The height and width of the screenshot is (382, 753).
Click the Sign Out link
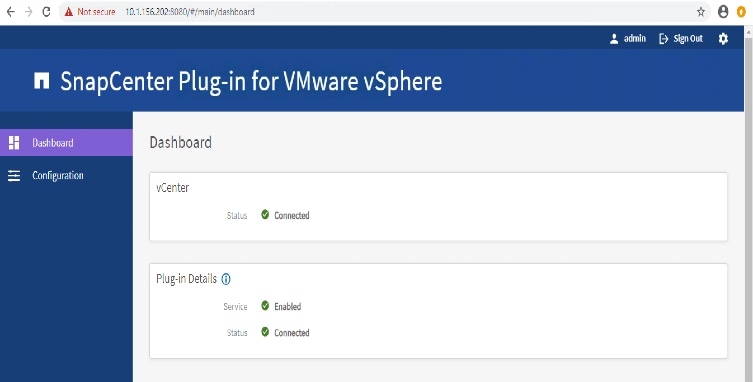[688, 39]
